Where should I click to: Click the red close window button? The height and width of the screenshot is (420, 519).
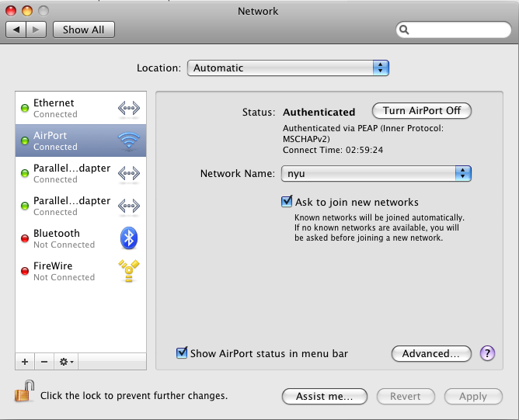[11, 11]
